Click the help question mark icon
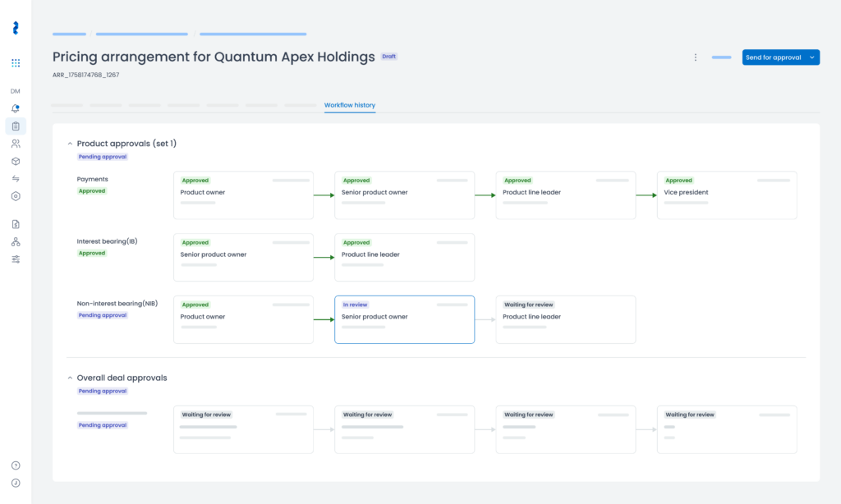The height and width of the screenshot is (504, 841). [16, 465]
